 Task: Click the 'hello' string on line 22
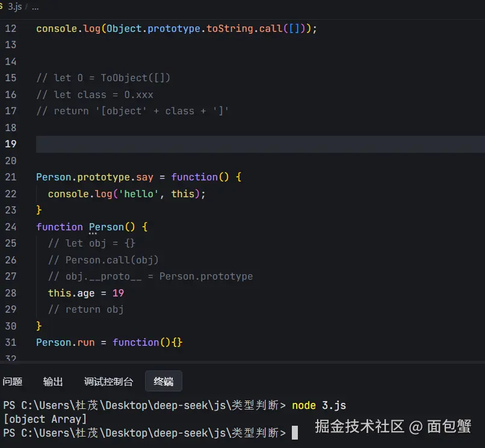(x=143, y=194)
